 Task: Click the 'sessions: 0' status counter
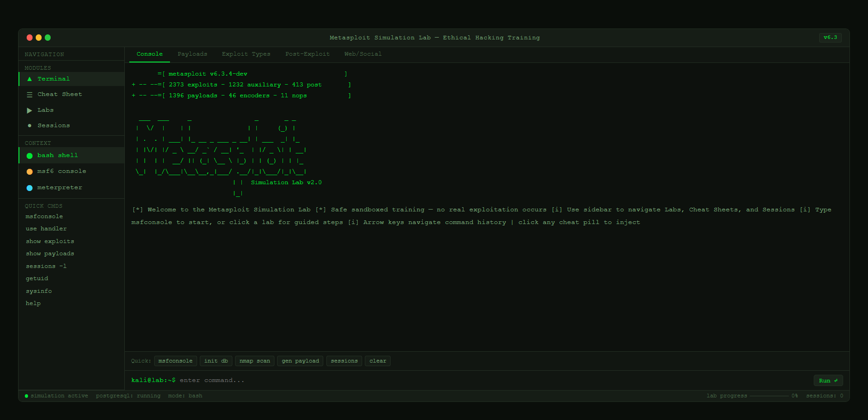[825, 396]
